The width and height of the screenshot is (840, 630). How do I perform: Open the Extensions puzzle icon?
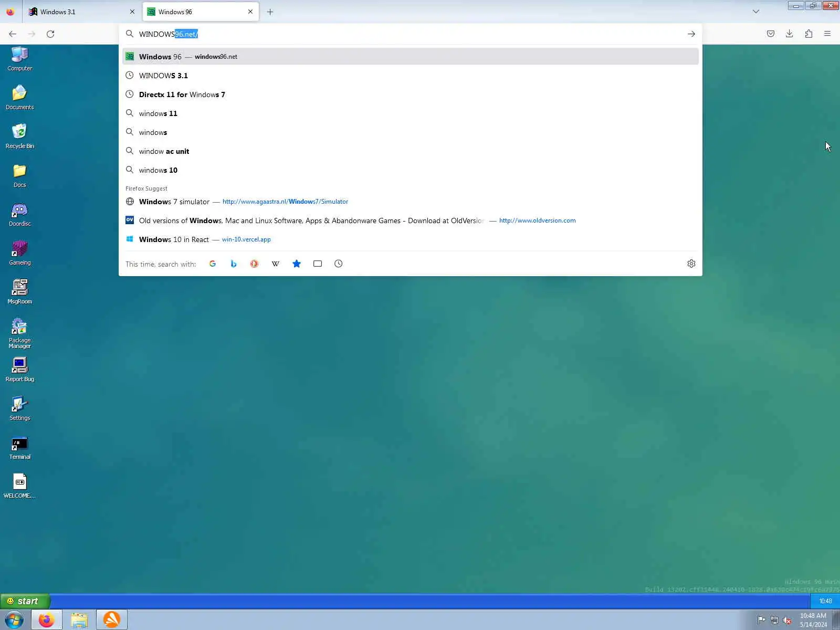(808, 34)
